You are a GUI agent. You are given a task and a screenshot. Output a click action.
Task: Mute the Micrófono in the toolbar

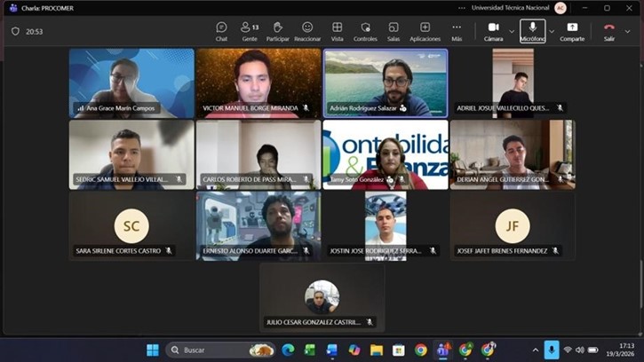click(532, 31)
